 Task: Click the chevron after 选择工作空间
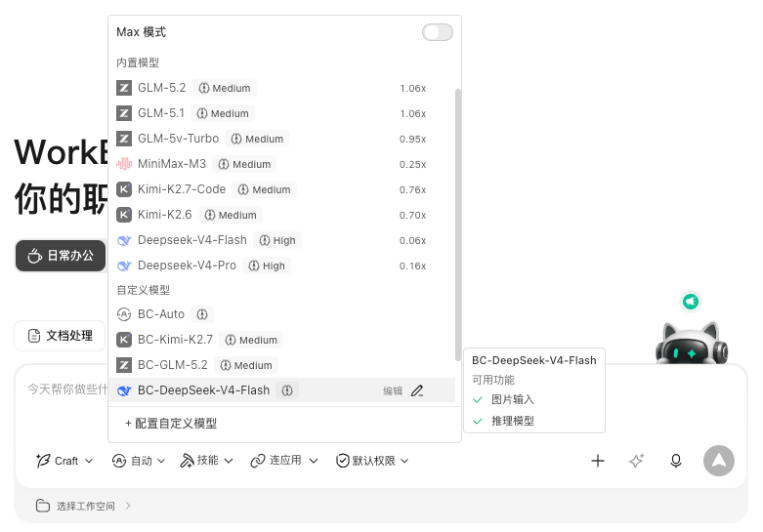127,506
